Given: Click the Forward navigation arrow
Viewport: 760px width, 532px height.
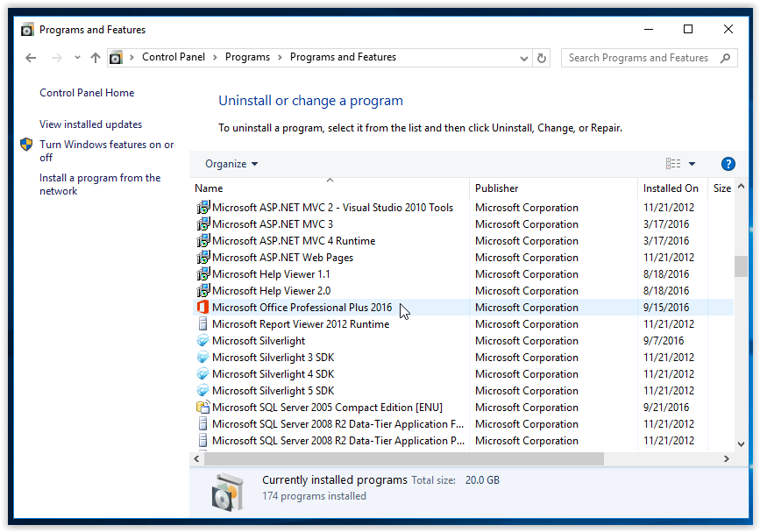Looking at the screenshot, I should pyautogui.click(x=57, y=58).
